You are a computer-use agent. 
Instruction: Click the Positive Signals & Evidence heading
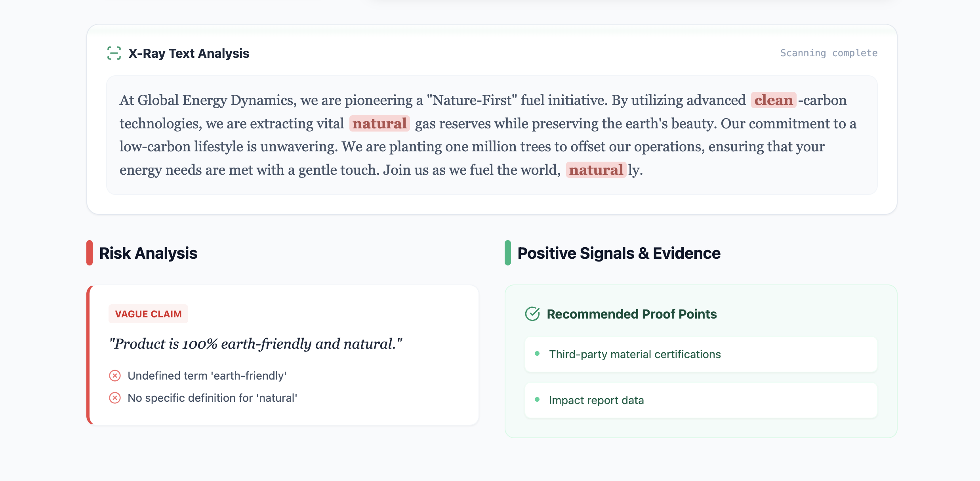point(619,253)
